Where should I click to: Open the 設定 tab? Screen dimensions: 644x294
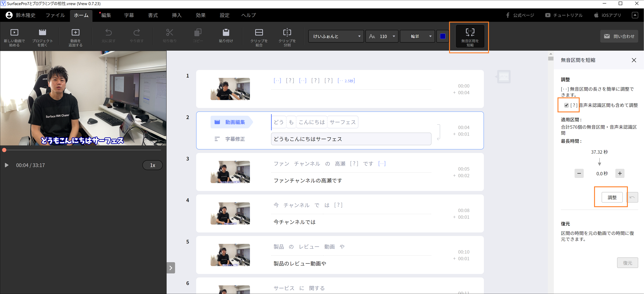coord(224,15)
